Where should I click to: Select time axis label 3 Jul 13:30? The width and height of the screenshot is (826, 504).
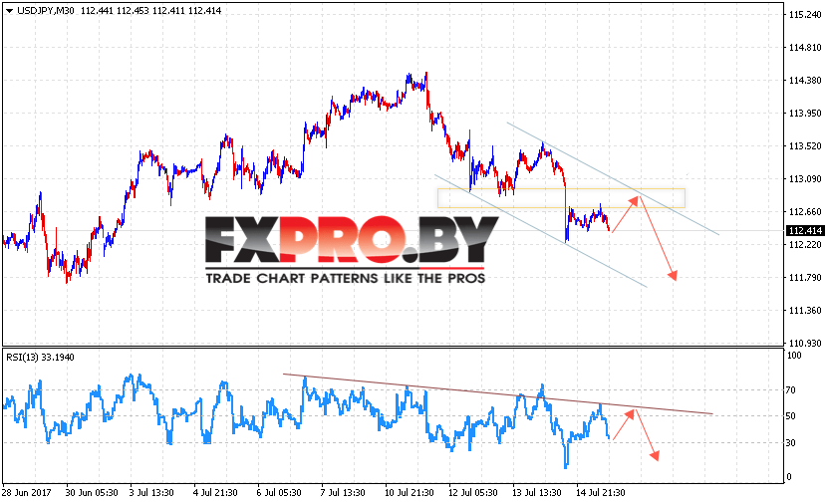(151, 493)
